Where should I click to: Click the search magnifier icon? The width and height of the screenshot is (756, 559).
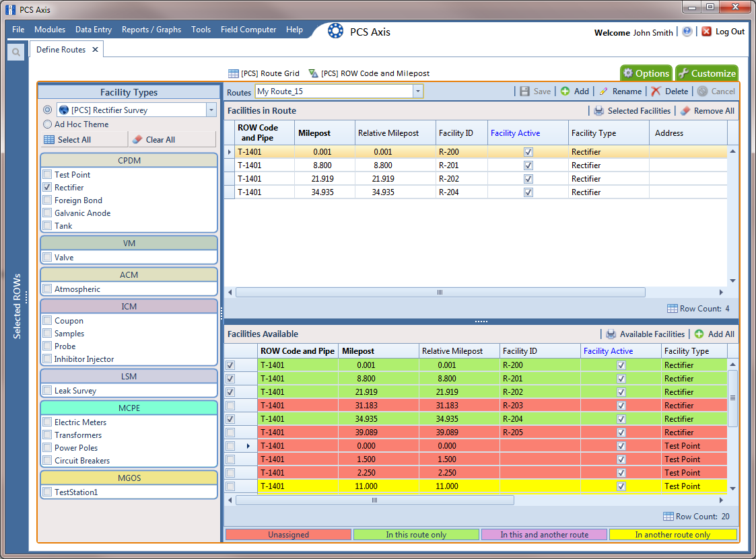point(16,52)
